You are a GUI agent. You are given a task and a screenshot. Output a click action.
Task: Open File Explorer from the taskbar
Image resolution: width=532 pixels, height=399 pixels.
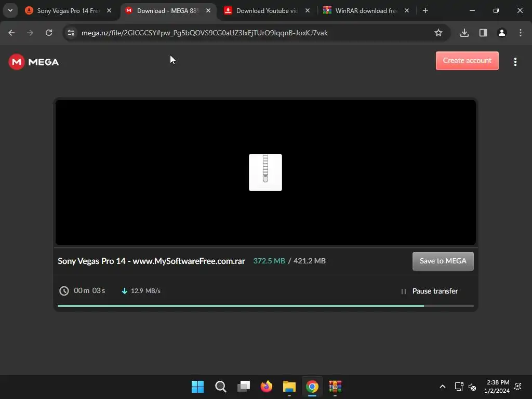click(x=289, y=387)
